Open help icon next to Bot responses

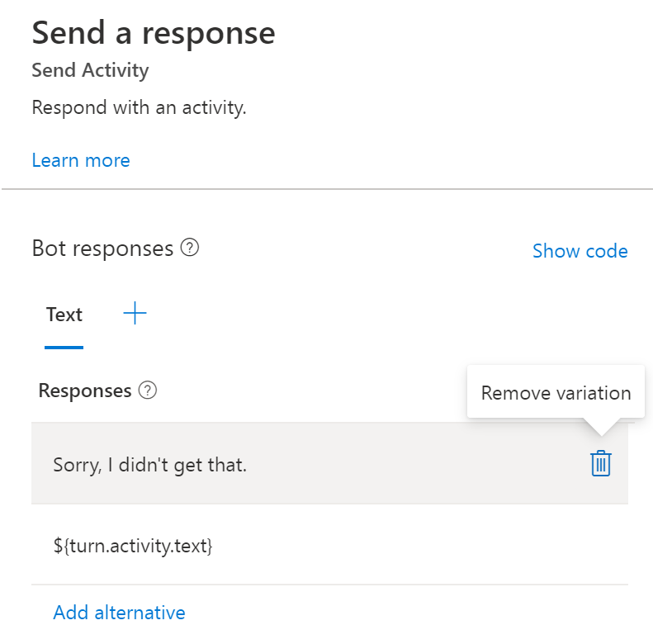point(190,248)
